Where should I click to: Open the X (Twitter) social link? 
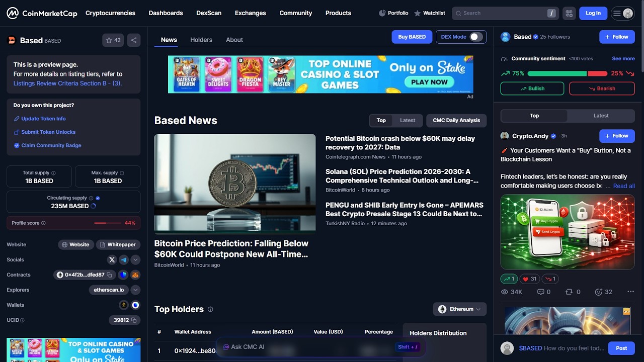coord(112,260)
